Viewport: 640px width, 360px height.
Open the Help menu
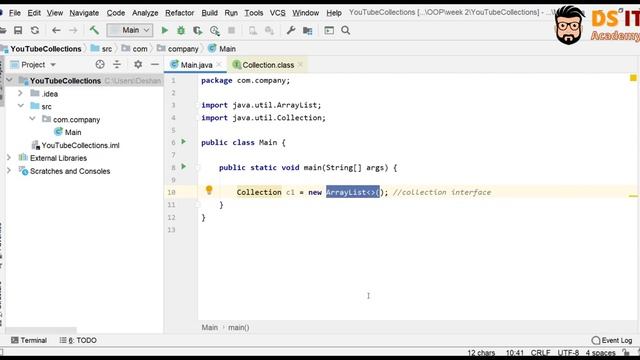[x=334, y=13]
